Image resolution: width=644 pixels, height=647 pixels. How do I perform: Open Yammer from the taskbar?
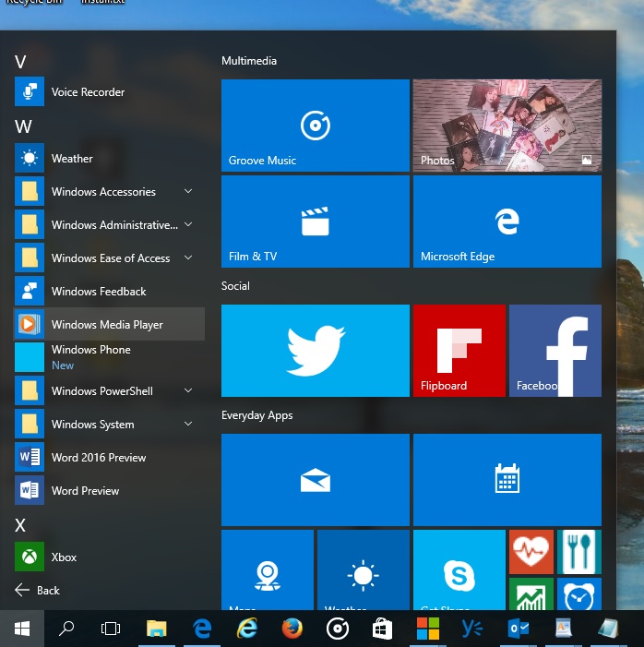(472, 629)
